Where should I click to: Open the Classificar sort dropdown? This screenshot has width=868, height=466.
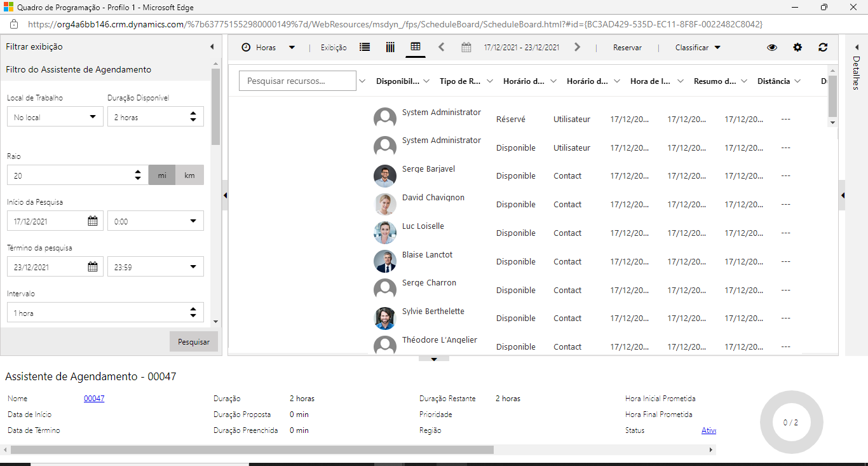pos(698,48)
